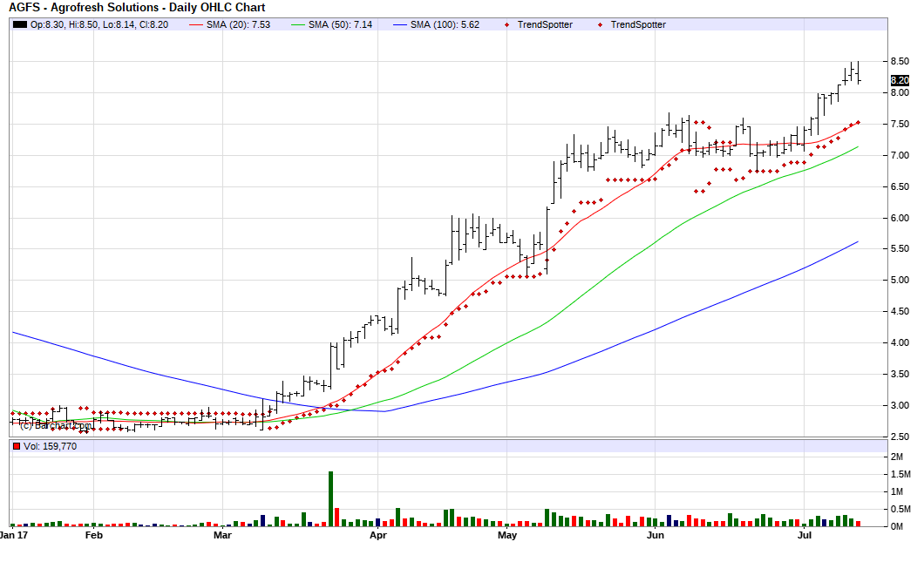The height and width of the screenshot is (562, 924).
Task: Click the 0.5M volume axis label
Action: 900,510
